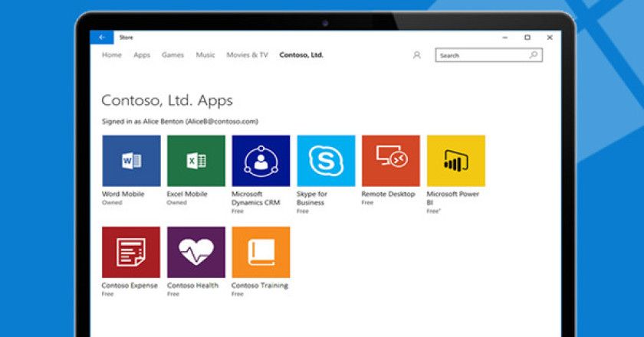Open the Excel Mobile app tile
Image resolution: width=644 pixels, height=337 pixels.
point(196,161)
